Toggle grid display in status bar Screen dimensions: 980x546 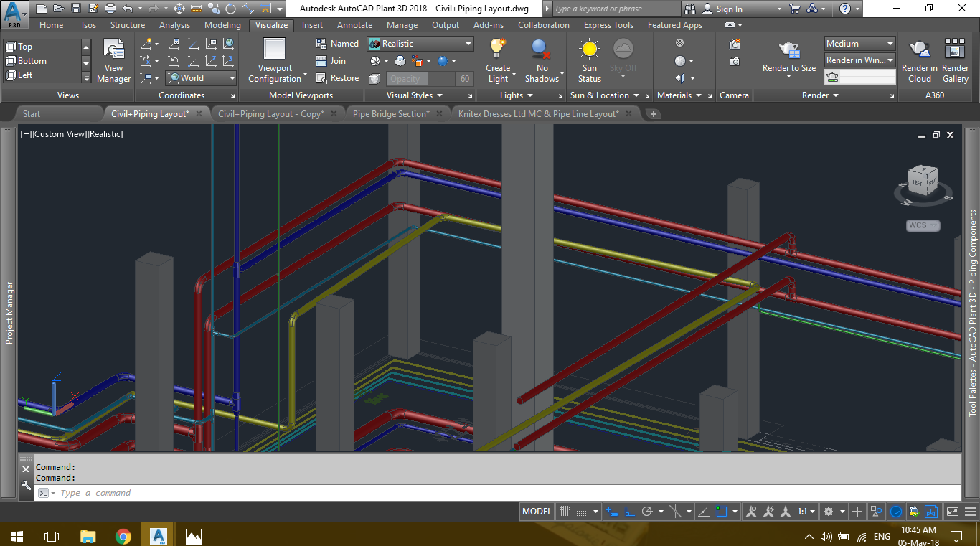[565, 511]
